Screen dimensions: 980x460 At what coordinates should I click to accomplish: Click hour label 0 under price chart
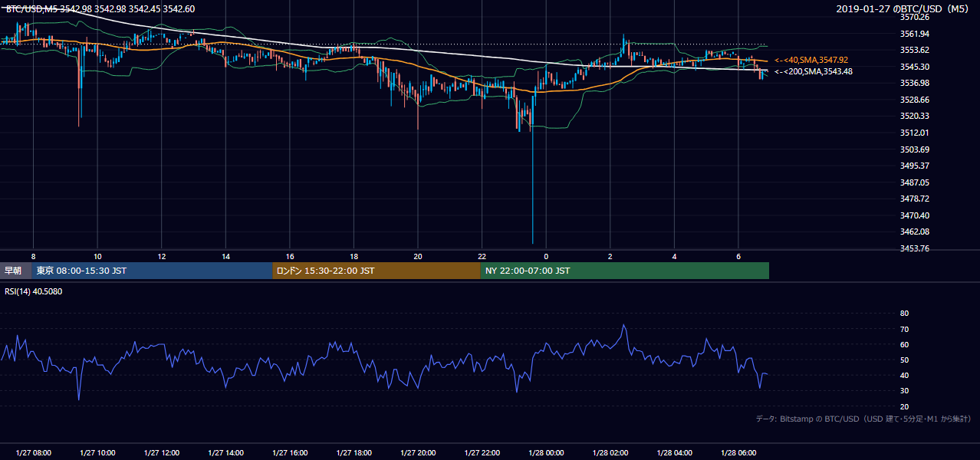coord(546,256)
